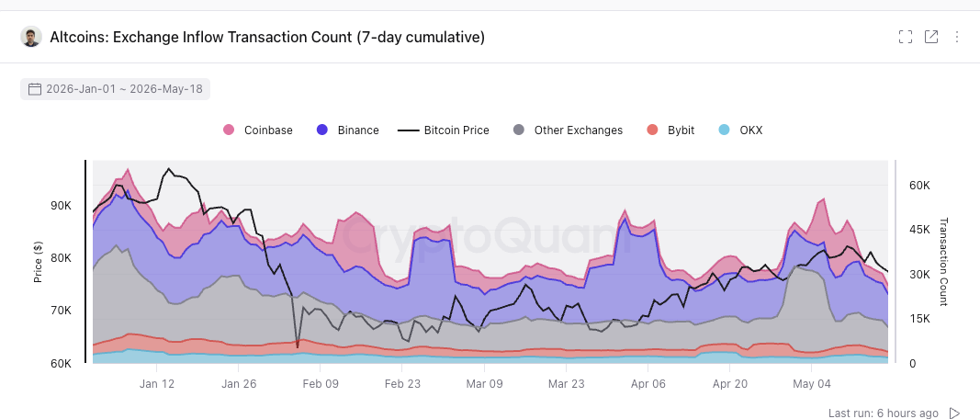Click the 'Apr 20' x-axis label
The height and width of the screenshot is (419, 980).
pos(730,383)
